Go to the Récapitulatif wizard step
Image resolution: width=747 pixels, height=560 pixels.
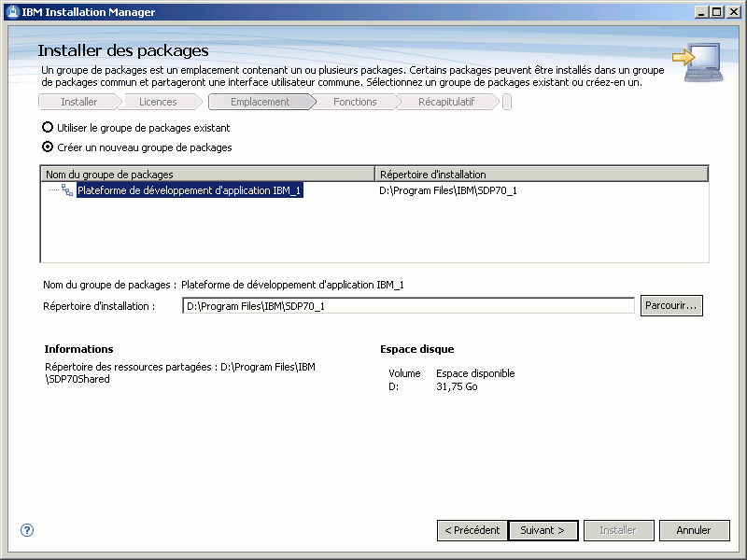tap(446, 102)
